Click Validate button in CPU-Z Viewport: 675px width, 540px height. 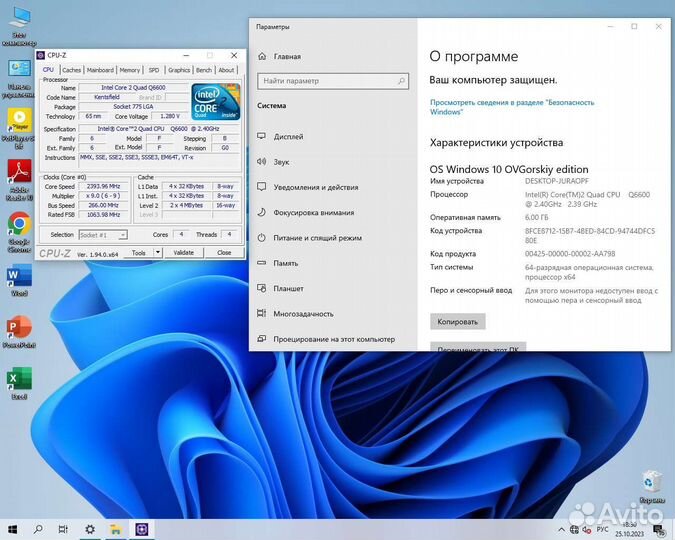(x=183, y=253)
